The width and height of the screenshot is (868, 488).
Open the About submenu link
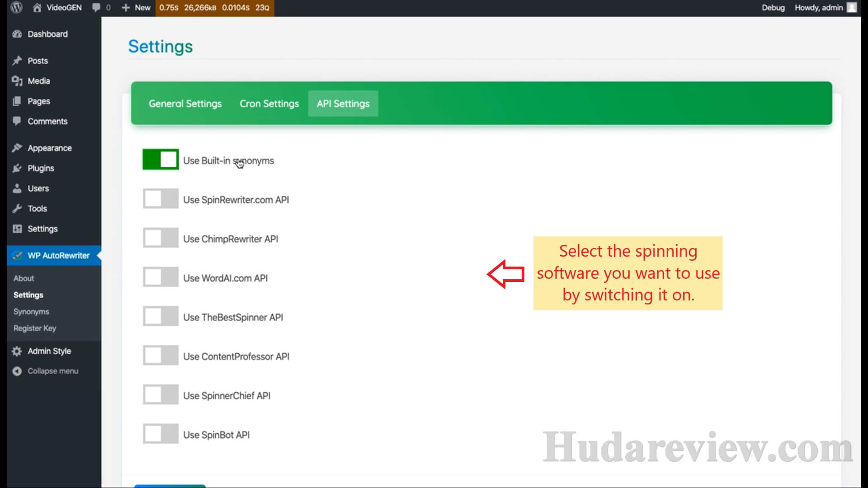[24, 278]
